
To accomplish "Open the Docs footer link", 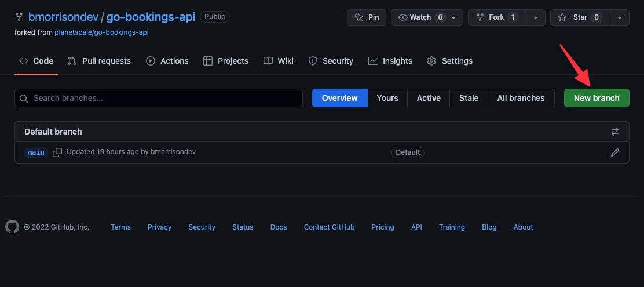I will point(279,227).
